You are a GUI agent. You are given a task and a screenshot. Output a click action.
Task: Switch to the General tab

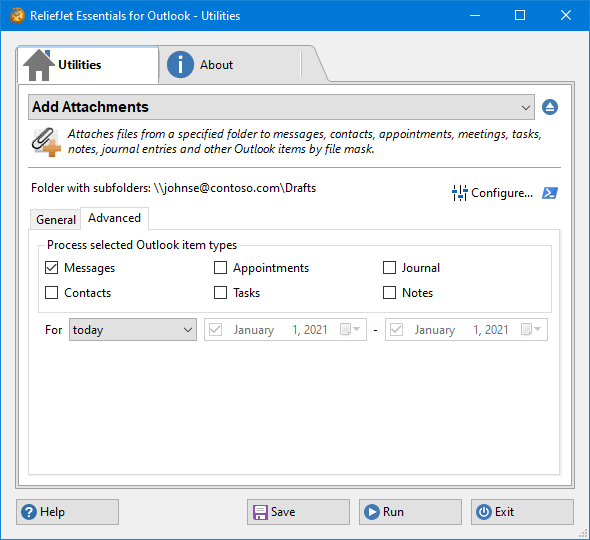coord(56,219)
